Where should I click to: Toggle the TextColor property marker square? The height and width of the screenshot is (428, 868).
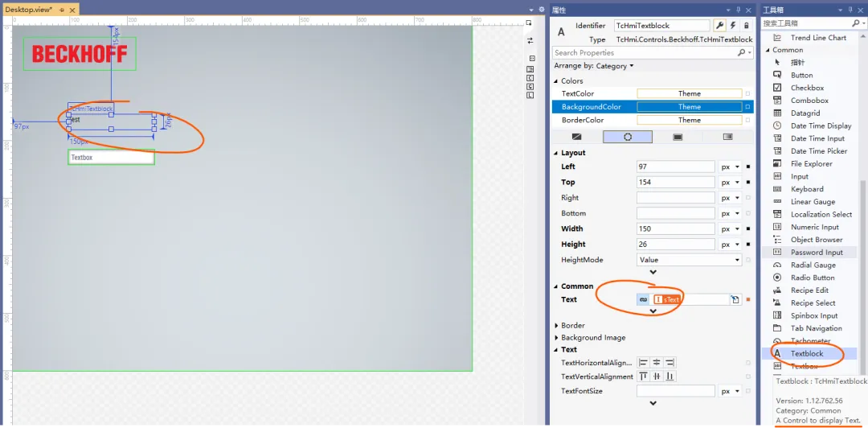748,93
